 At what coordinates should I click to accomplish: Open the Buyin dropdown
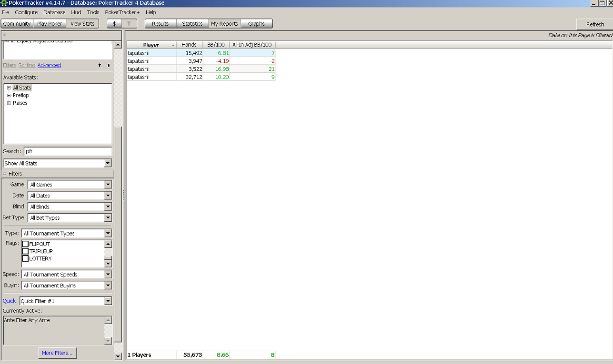click(108, 285)
